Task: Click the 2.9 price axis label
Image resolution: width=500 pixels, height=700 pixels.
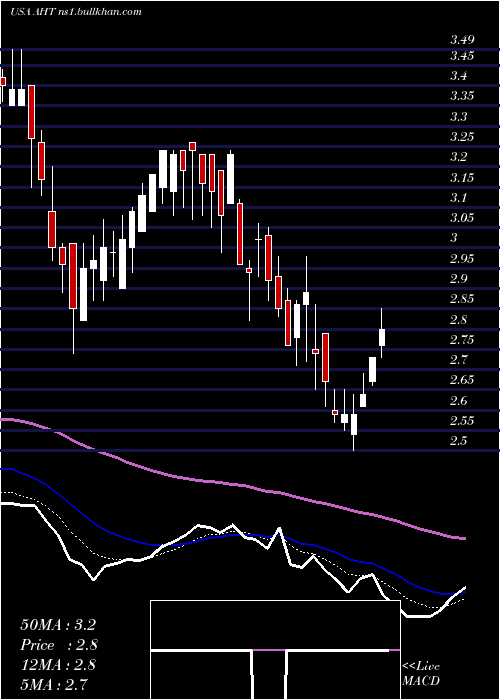Action: (458, 279)
